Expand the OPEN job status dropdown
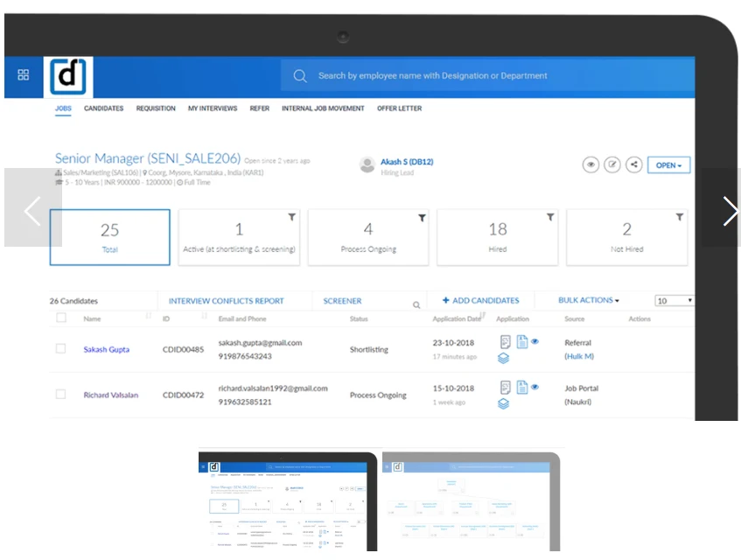This screenshot has height=560, width=741. (669, 164)
